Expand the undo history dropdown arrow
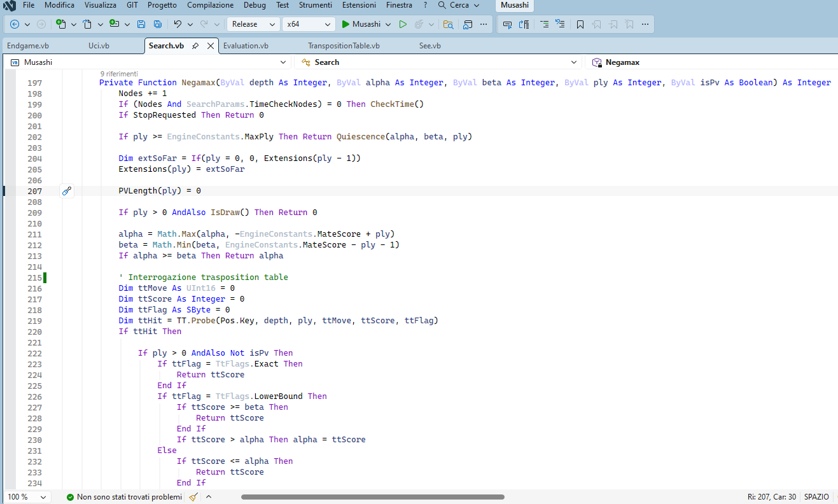The height and width of the screenshot is (504, 838). [x=189, y=24]
